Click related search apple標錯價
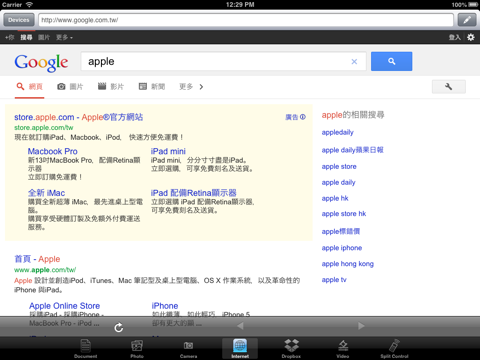 pos(341,231)
